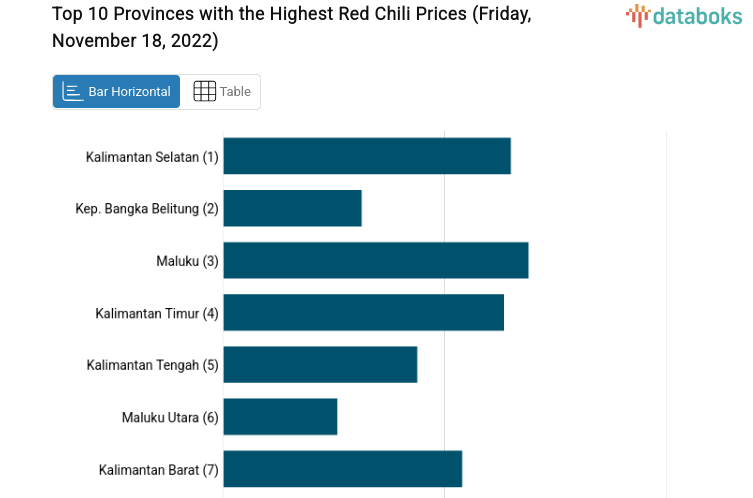Select the Kalimantan Tengah bar
The width and height of the screenshot is (753, 498).
tap(320, 364)
